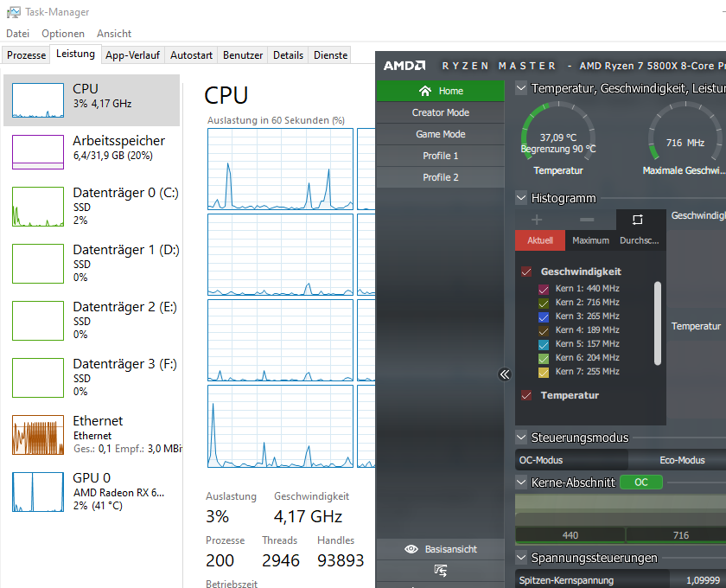Select Arbeitsspeicher in the performance list
Screen dimensions: 726x588
(92, 151)
